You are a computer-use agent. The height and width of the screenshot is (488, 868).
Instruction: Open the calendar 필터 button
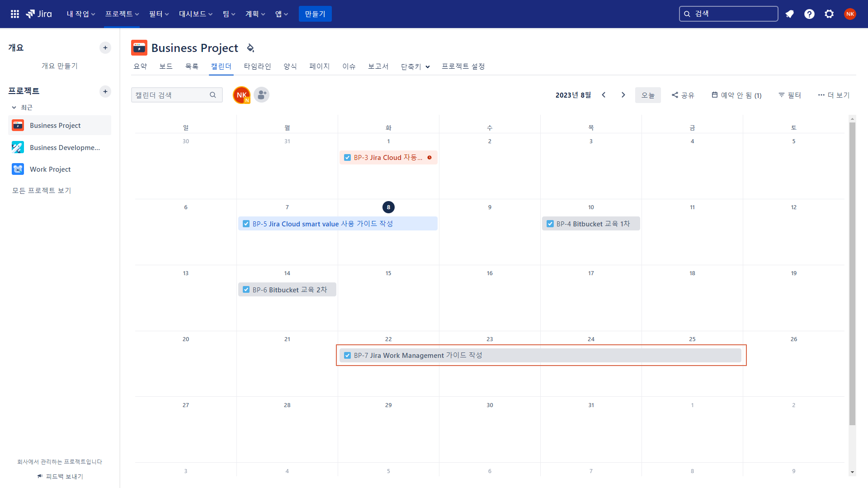(790, 95)
